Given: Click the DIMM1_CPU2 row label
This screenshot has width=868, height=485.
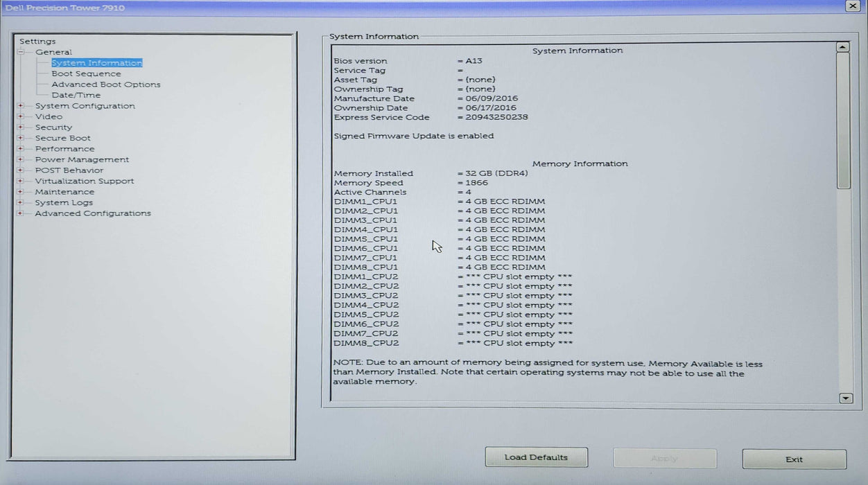Looking at the screenshot, I should [366, 277].
